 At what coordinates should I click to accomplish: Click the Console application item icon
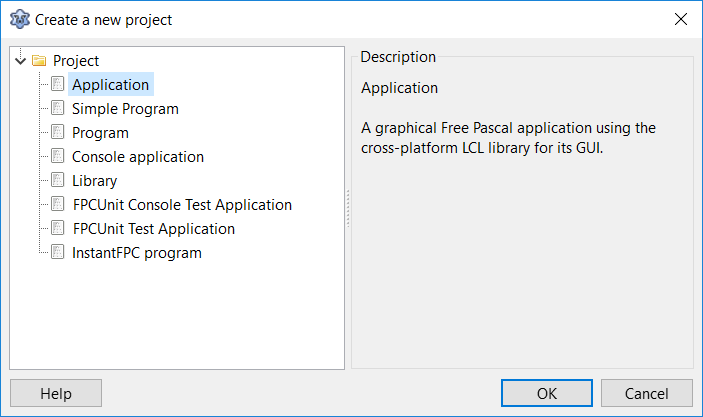(57, 157)
